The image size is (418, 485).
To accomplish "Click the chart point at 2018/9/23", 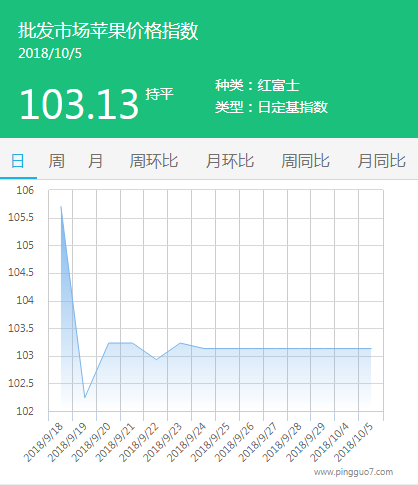I will (x=180, y=343).
